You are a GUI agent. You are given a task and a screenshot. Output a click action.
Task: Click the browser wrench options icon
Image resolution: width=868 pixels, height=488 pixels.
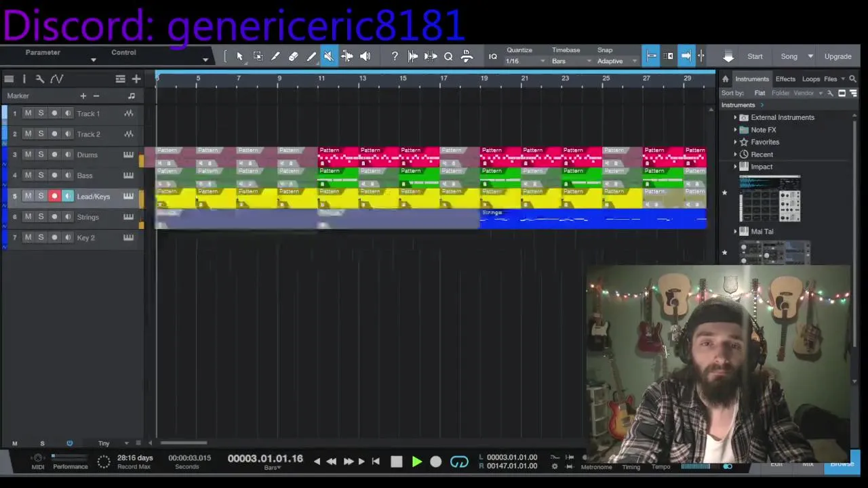pos(830,93)
